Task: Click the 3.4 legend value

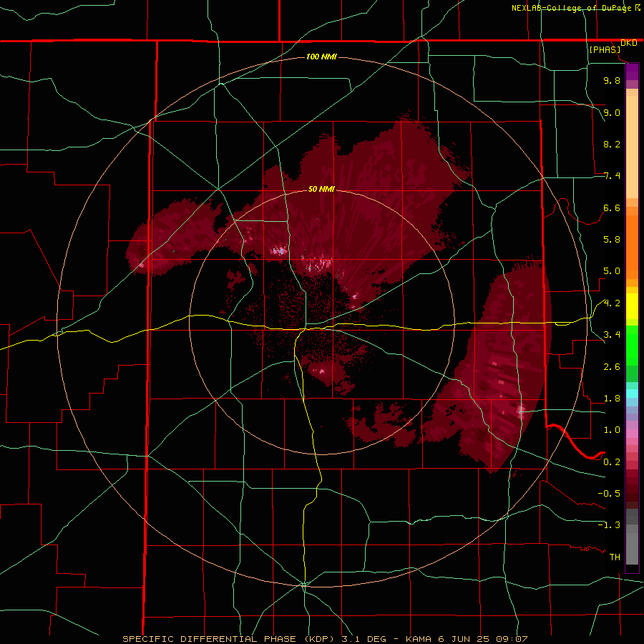Action: click(612, 335)
